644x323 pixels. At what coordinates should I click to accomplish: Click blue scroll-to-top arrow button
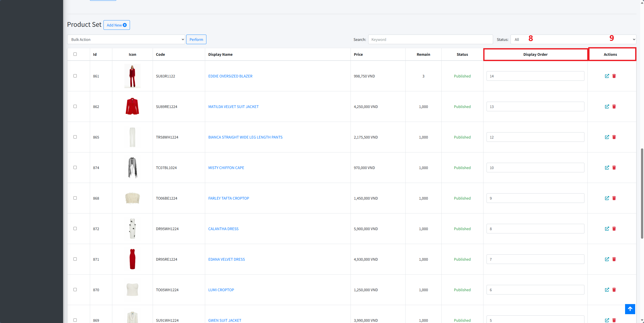click(630, 309)
